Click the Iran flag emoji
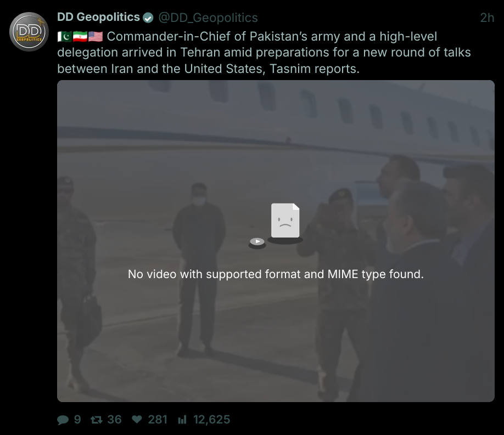 tap(80, 37)
